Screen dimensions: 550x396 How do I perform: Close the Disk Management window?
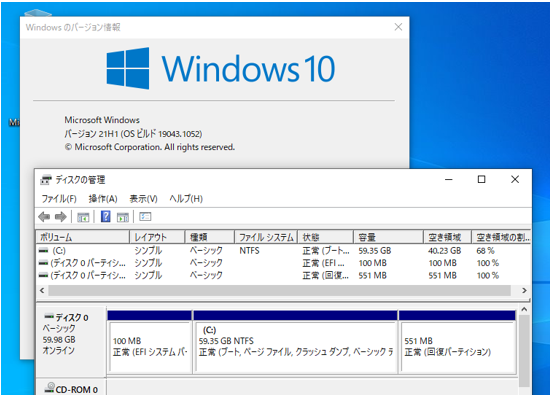point(515,180)
